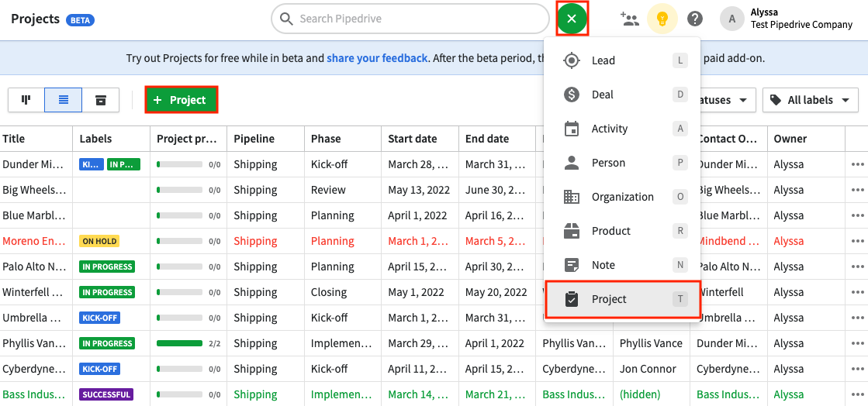Sort by Owner column header
The height and width of the screenshot is (406, 868).
coord(806,139)
